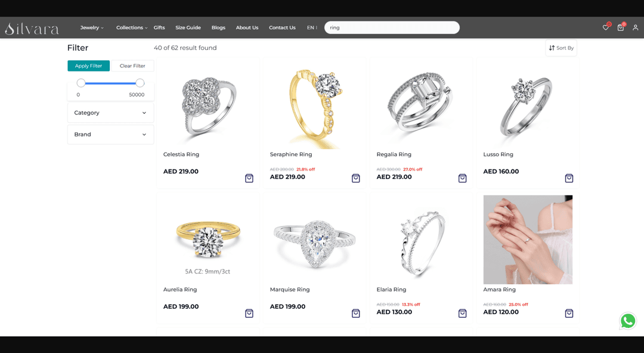Go to Size Guide page
The image size is (644, 353).
pyautogui.click(x=188, y=27)
